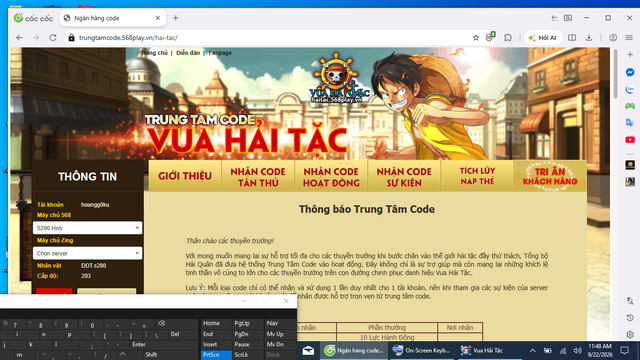The width and height of the screenshot is (640, 360).
Task: Open the downloads icon in toolbar
Action: click(x=589, y=38)
